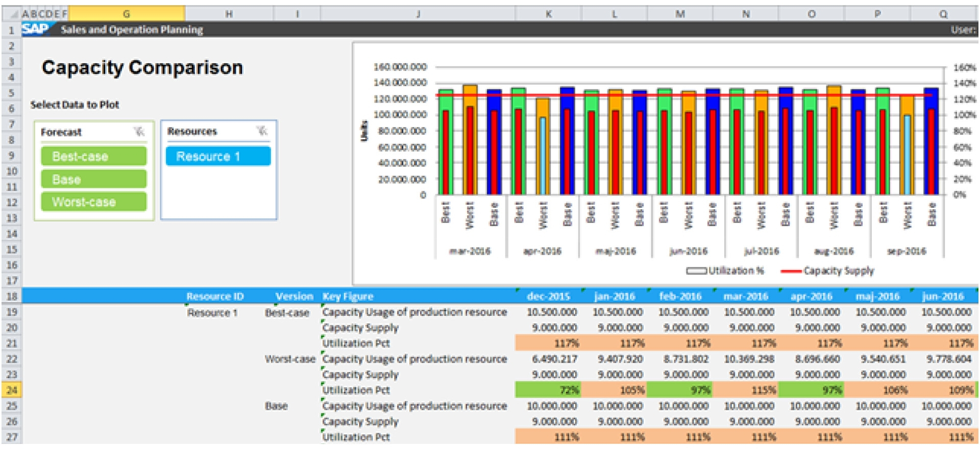Image resolution: width=980 pixels, height=449 pixels.
Task: Click the Resource ID table header
Action: (x=215, y=296)
